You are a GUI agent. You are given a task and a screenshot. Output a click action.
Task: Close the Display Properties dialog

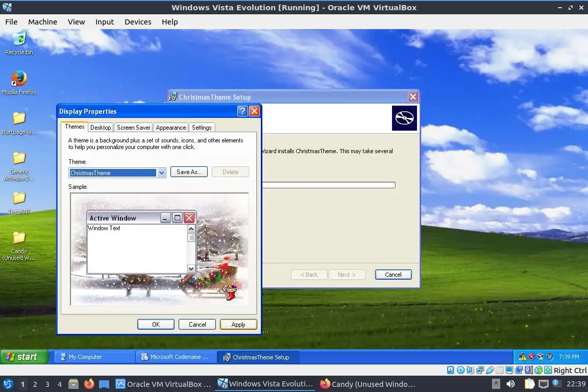tap(254, 111)
